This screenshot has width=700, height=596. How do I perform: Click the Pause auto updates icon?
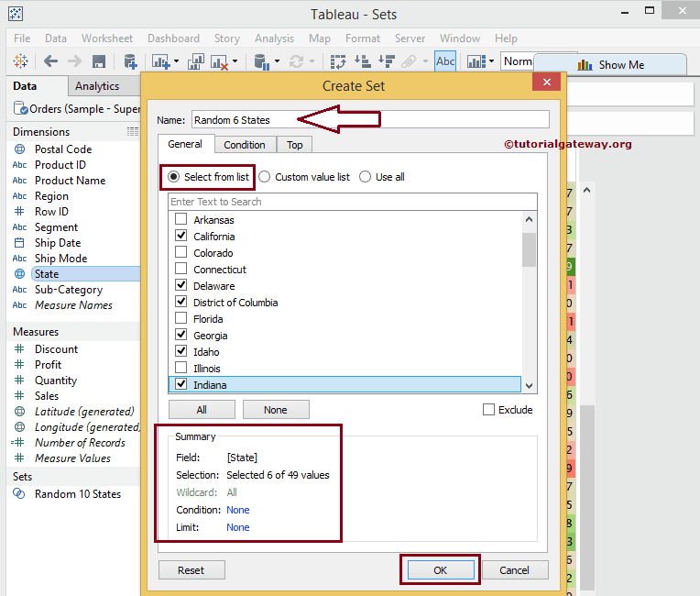click(x=262, y=61)
